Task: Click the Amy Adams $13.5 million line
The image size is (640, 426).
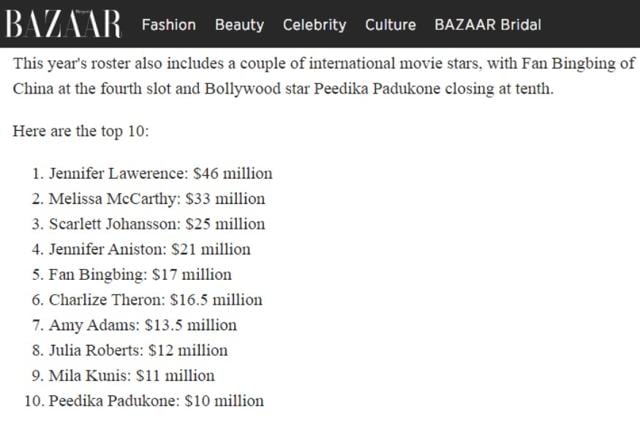Action: click(134, 325)
